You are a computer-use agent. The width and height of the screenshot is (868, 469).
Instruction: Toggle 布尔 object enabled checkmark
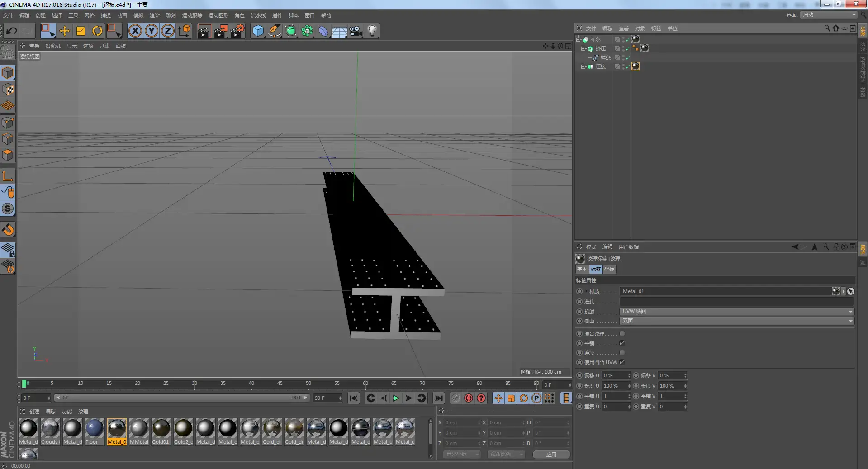click(627, 40)
